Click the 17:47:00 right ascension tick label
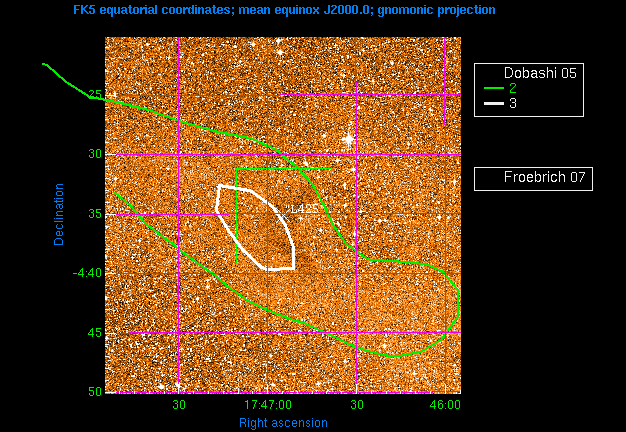This screenshot has width=626, height=432. [x=268, y=405]
